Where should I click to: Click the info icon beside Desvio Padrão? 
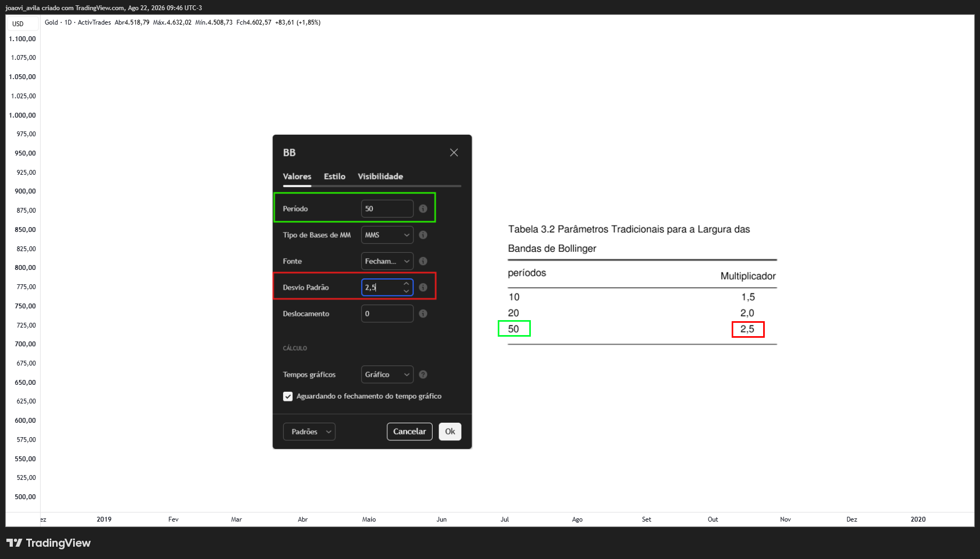(423, 288)
